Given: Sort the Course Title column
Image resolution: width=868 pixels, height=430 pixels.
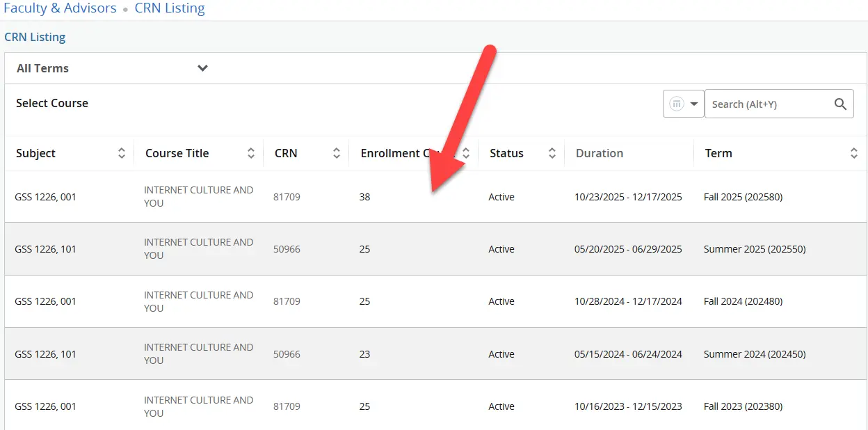Looking at the screenshot, I should [x=251, y=152].
